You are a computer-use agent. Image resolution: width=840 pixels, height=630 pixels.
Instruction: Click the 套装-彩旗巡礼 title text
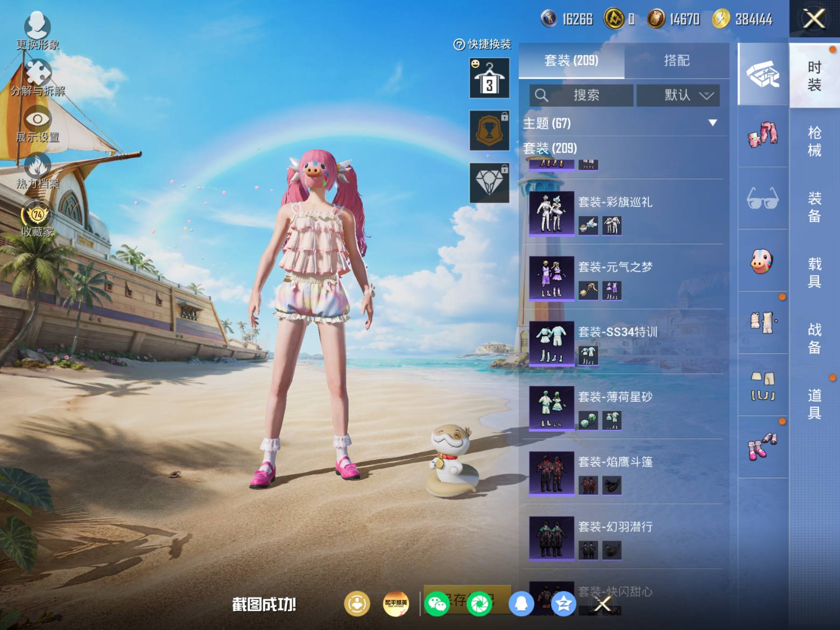point(615,202)
